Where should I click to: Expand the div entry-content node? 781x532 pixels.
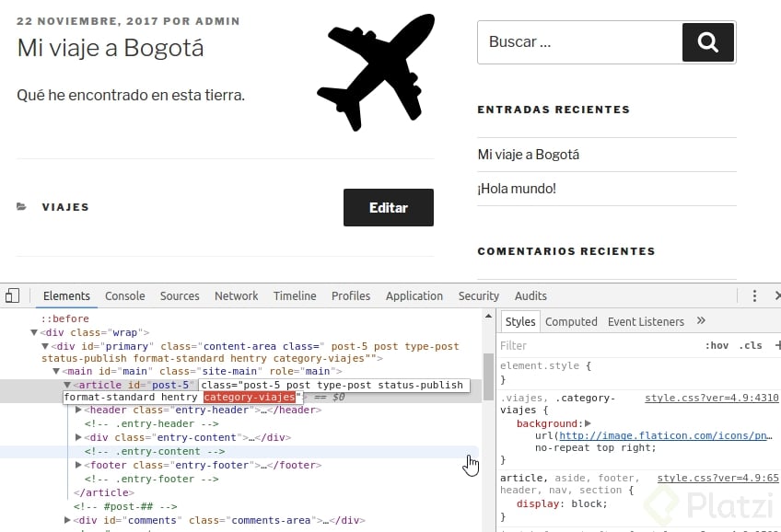coord(78,437)
